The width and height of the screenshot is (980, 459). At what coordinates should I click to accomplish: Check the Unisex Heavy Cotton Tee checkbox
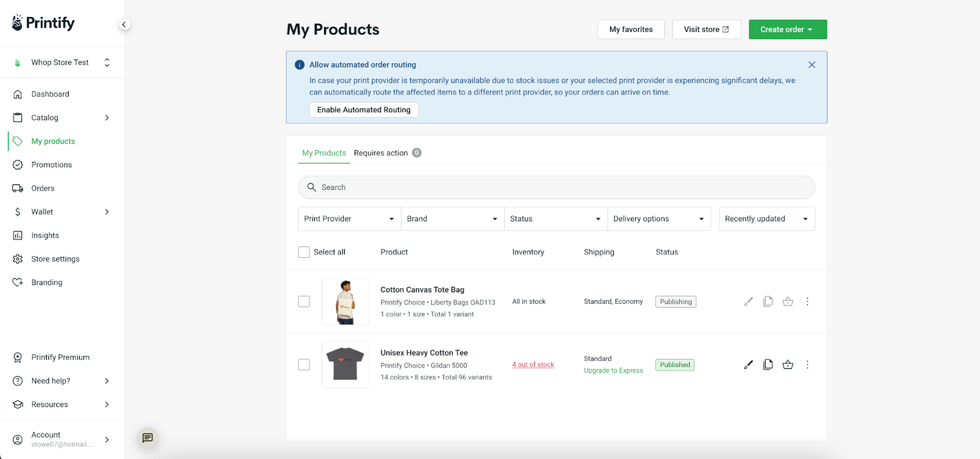[x=304, y=365]
